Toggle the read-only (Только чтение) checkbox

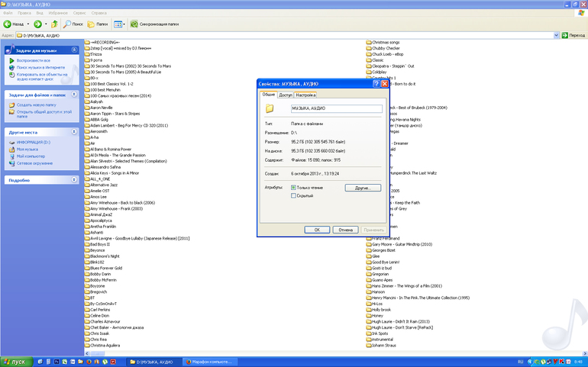point(294,187)
